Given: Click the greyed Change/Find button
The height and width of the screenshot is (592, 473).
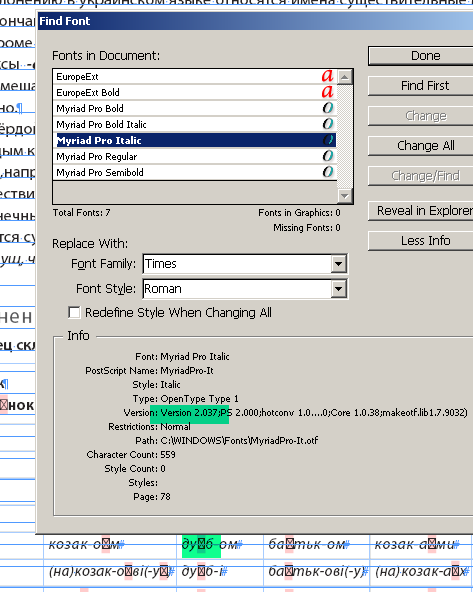Looking at the screenshot, I should point(421,176).
